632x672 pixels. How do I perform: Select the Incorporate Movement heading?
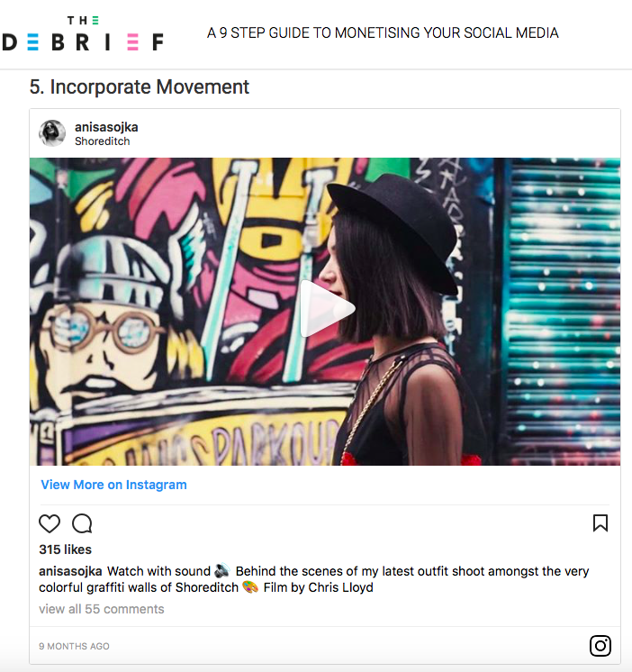(140, 87)
